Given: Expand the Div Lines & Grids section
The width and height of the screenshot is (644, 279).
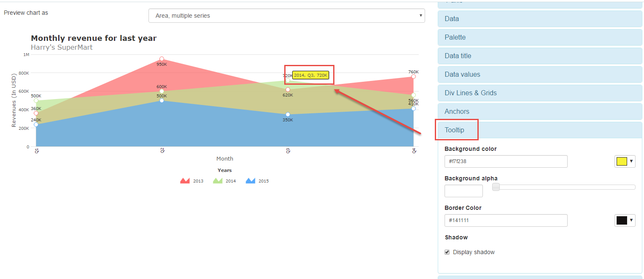Looking at the screenshot, I should point(539,93).
